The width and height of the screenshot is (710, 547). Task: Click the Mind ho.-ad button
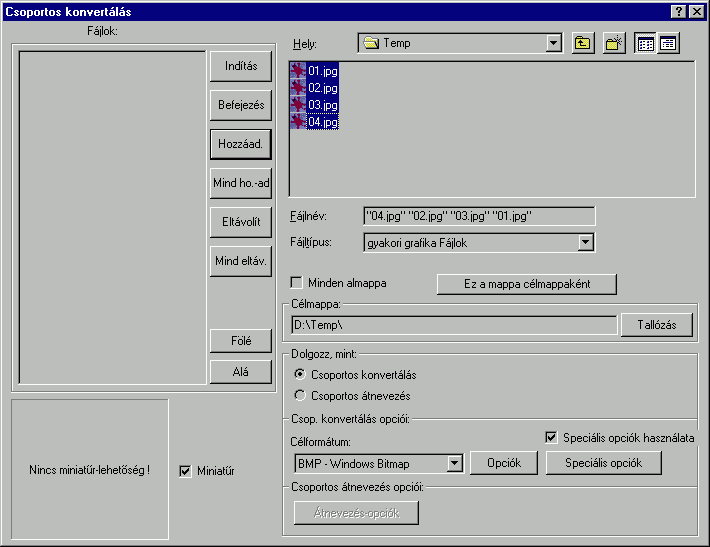(241, 183)
